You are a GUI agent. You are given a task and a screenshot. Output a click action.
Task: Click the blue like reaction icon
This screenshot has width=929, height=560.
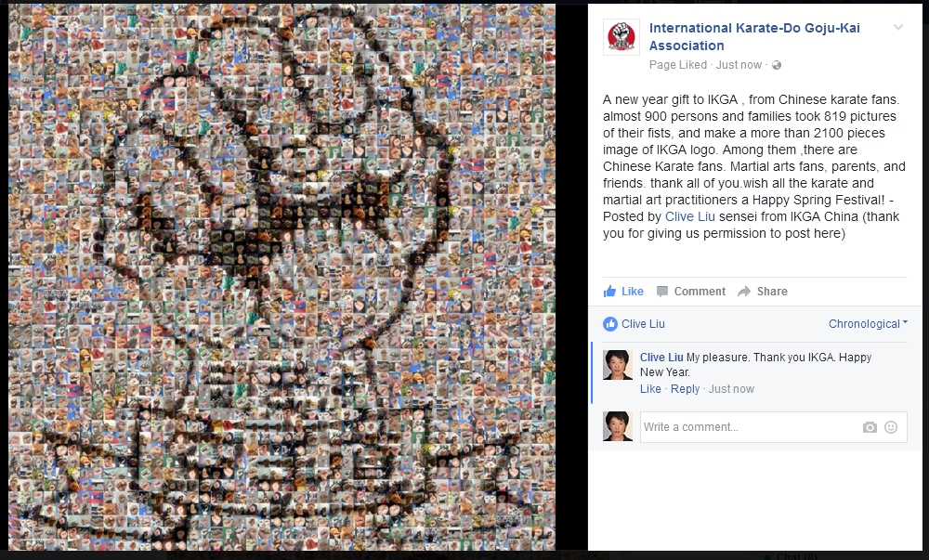609,324
